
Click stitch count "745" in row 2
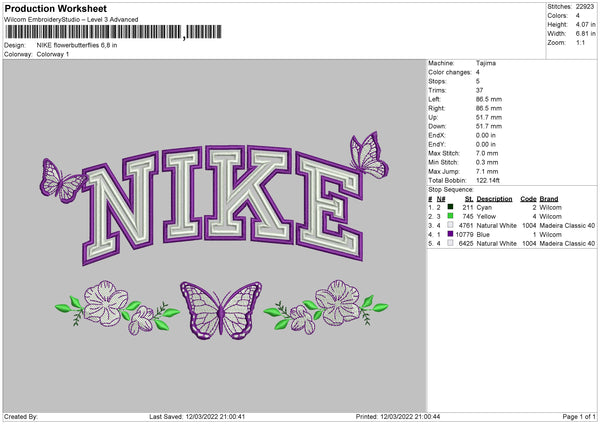(468, 217)
